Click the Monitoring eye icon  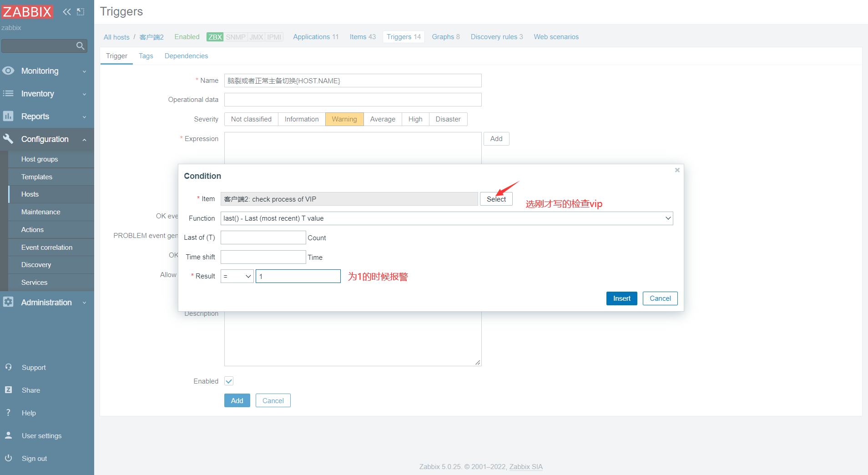pyautogui.click(x=8, y=71)
